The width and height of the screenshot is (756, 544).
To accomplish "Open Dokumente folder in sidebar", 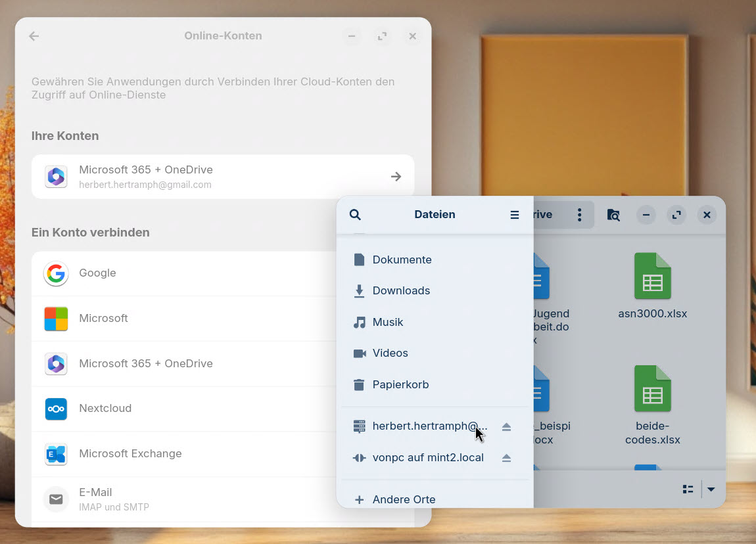I will pyautogui.click(x=402, y=260).
